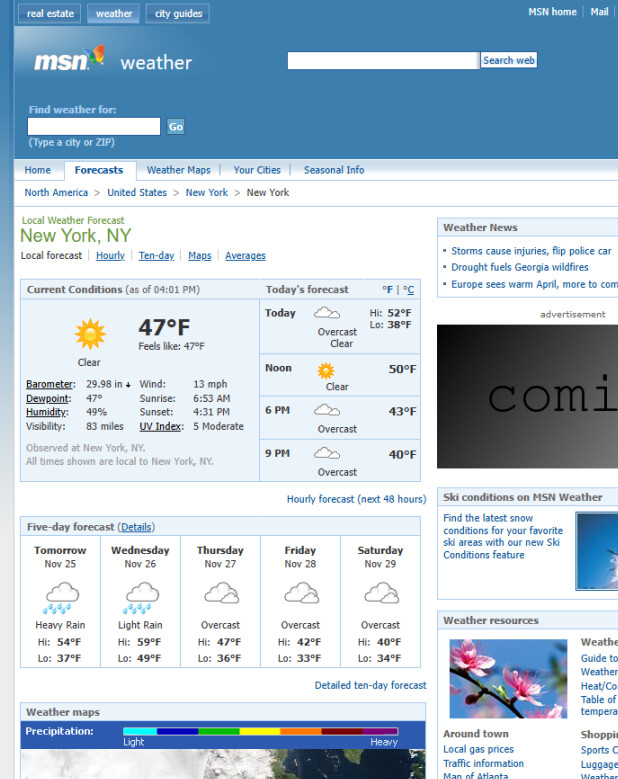Click the Noon clear sun icon
Image resolution: width=618 pixels, height=779 pixels.
(x=326, y=370)
